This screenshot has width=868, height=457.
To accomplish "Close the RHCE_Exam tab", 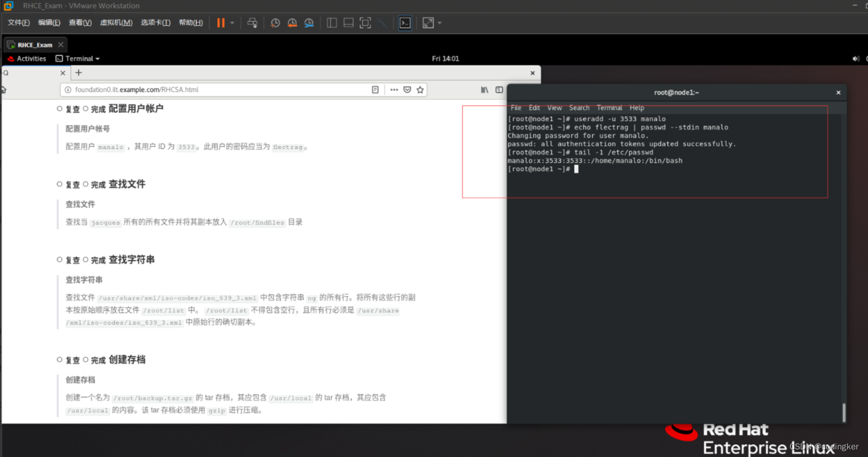I will (x=60, y=45).
